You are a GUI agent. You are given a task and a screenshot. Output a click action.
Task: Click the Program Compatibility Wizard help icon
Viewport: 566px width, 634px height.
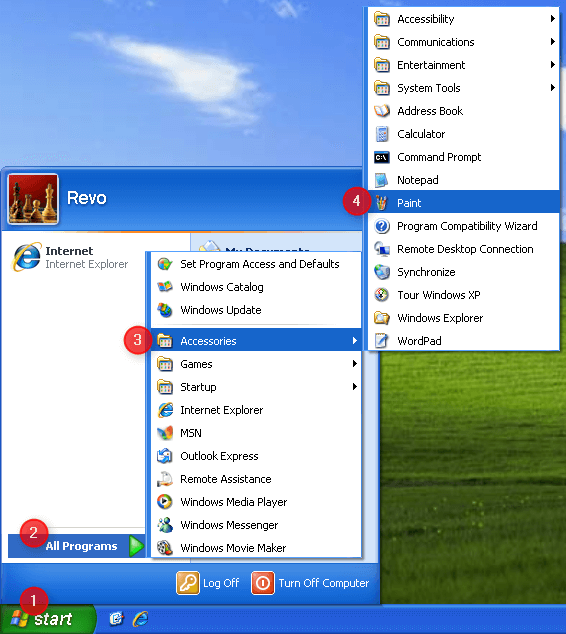point(382,226)
